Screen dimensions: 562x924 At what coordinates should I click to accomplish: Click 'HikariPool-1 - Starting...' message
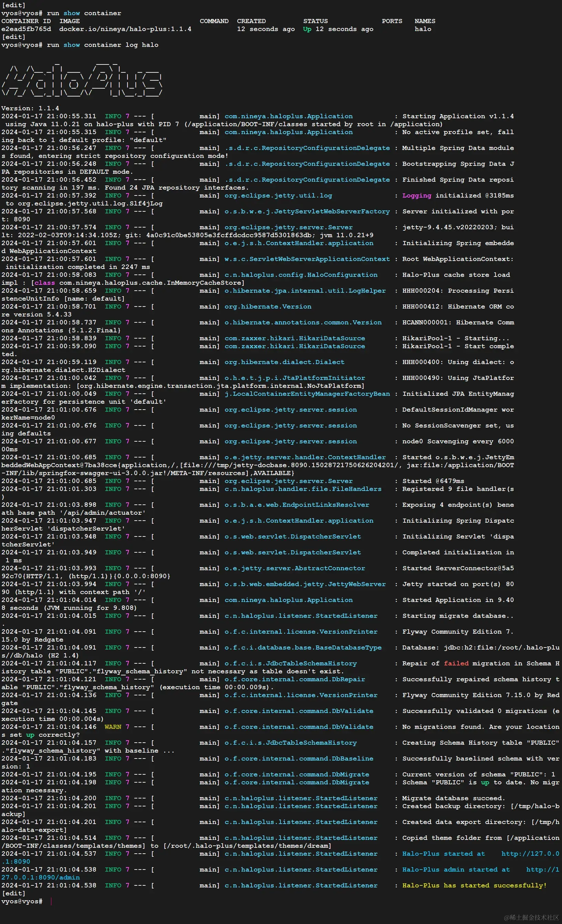click(x=456, y=338)
